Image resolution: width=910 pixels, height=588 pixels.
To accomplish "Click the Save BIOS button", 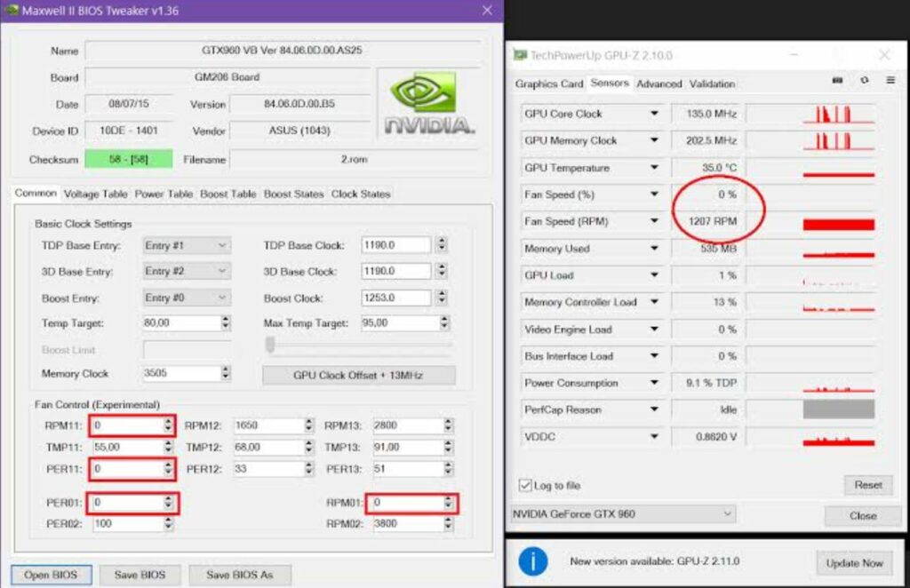I will coord(140,575).
